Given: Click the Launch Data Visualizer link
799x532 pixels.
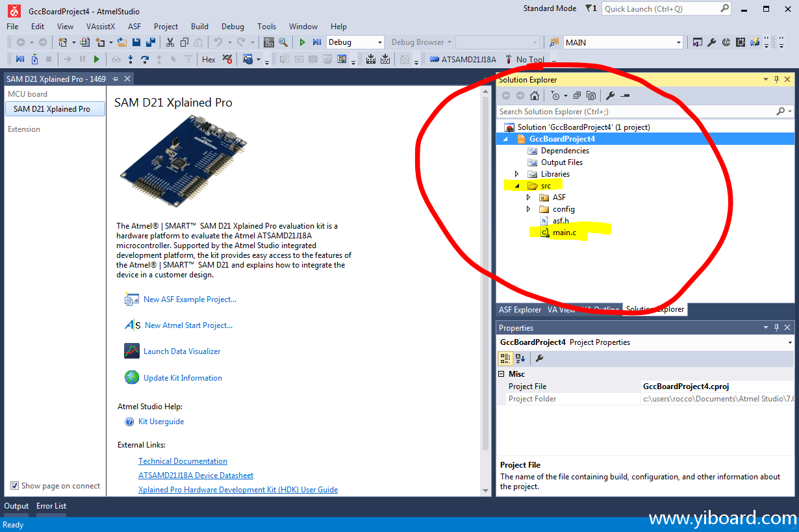Looking at the screenshot, I should [182, 351].
